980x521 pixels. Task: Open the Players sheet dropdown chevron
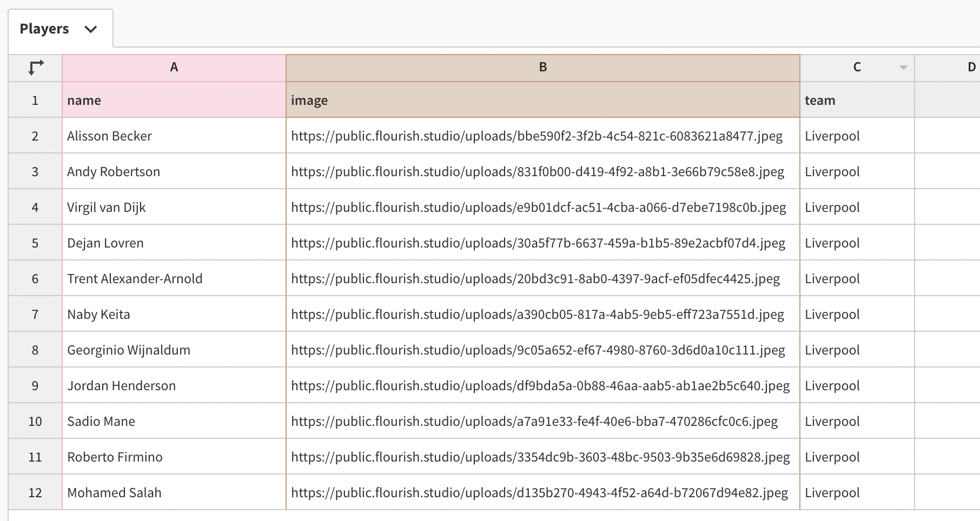click(x=91, y=29)
